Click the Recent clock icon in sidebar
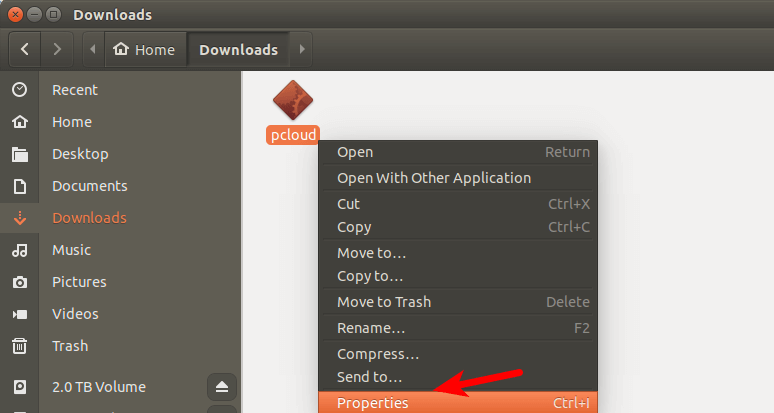This screenshot has height=413, width=774. 19,90
